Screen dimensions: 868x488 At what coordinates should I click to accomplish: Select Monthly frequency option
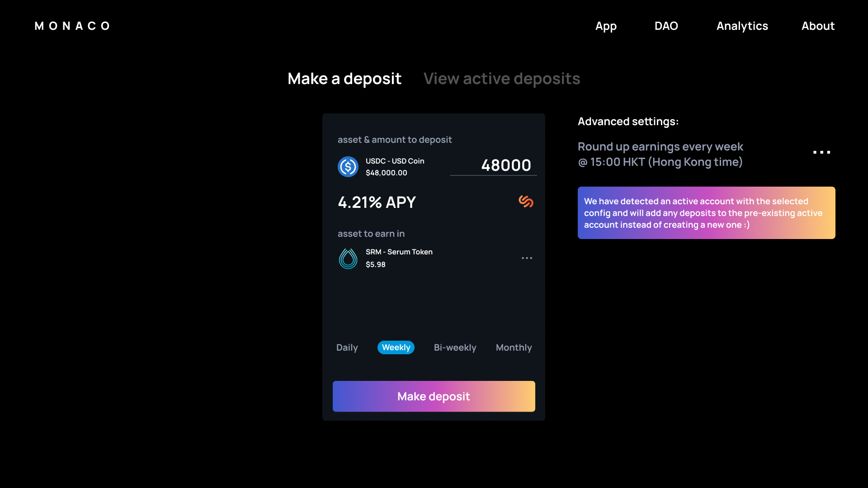tap(514, 347)
